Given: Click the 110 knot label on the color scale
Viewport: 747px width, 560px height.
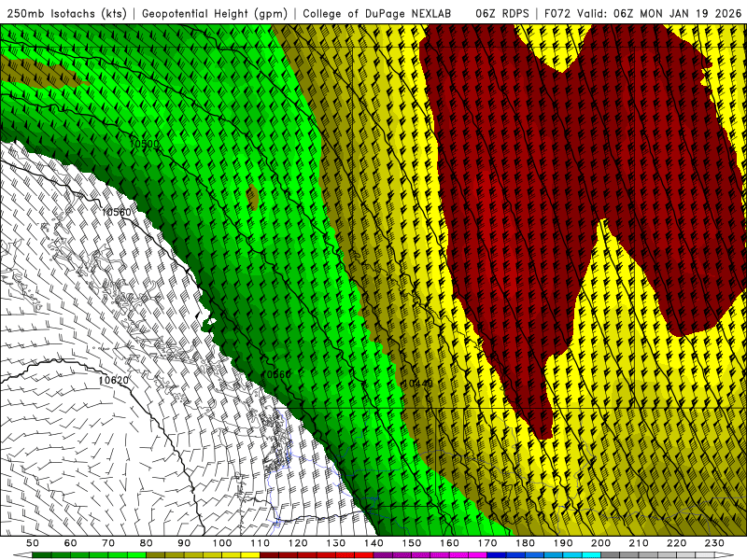Looking at the screenshot, I should 261,543.
